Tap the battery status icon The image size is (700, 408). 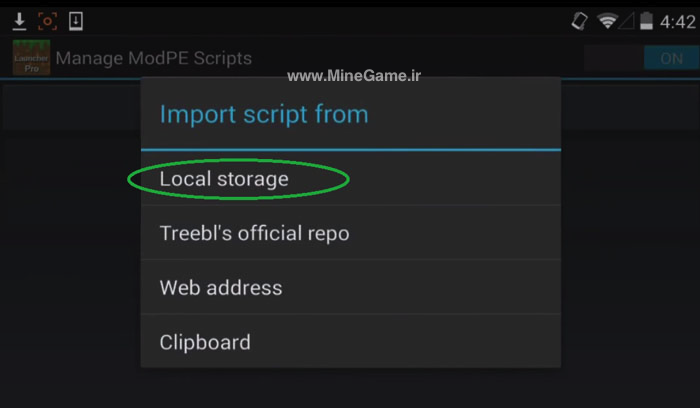(646, 21)
